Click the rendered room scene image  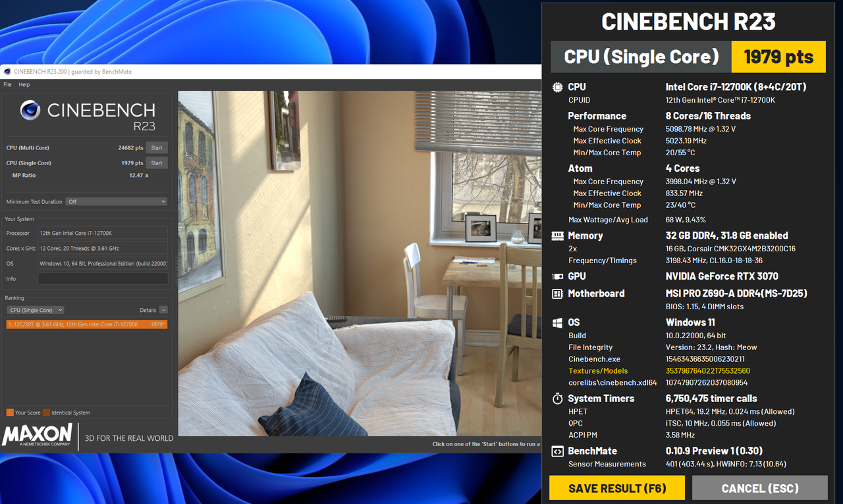(x=360, y=263)
